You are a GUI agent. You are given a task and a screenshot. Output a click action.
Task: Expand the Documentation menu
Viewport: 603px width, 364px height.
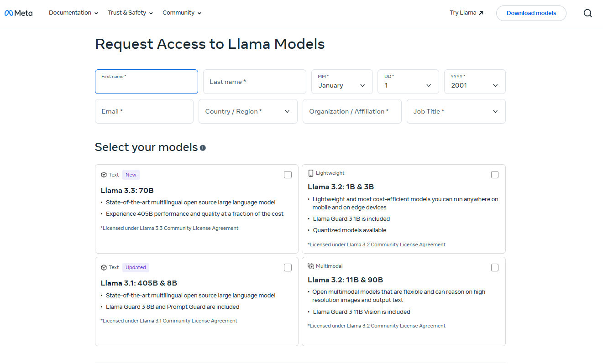73,13
